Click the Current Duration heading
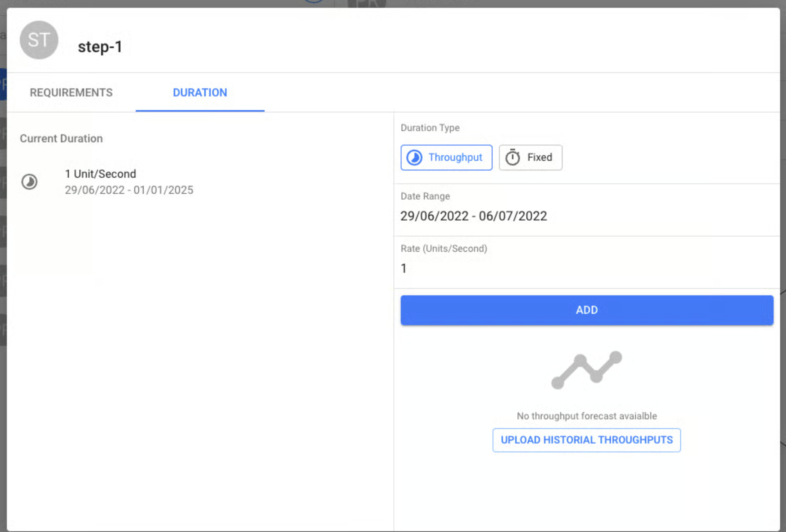 point(61,139)
